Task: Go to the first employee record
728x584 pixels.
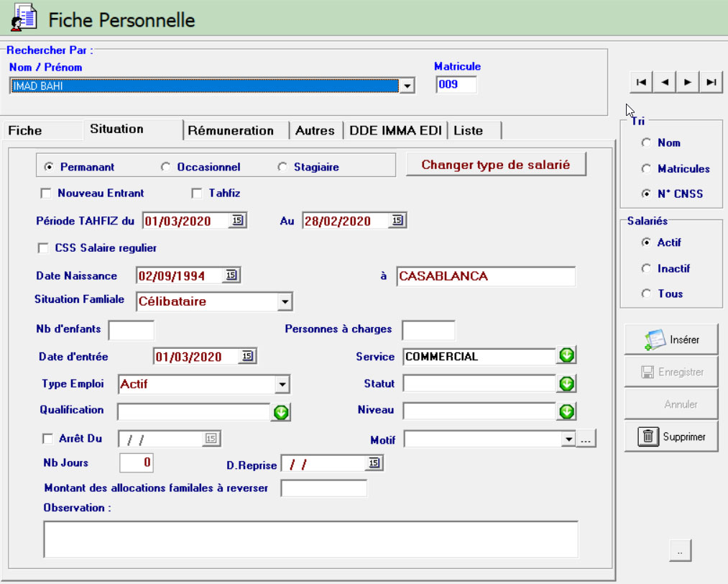Action: coord(641,83)
